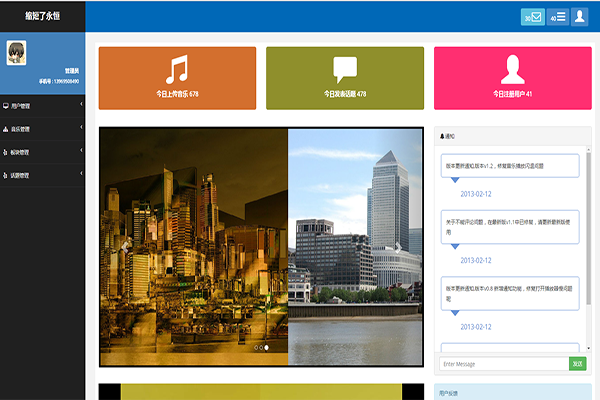The width and height of the screenshot is (600, 400).
Task: Open 用户管理 menu in sidebar
Action: [x=42, y=106]
